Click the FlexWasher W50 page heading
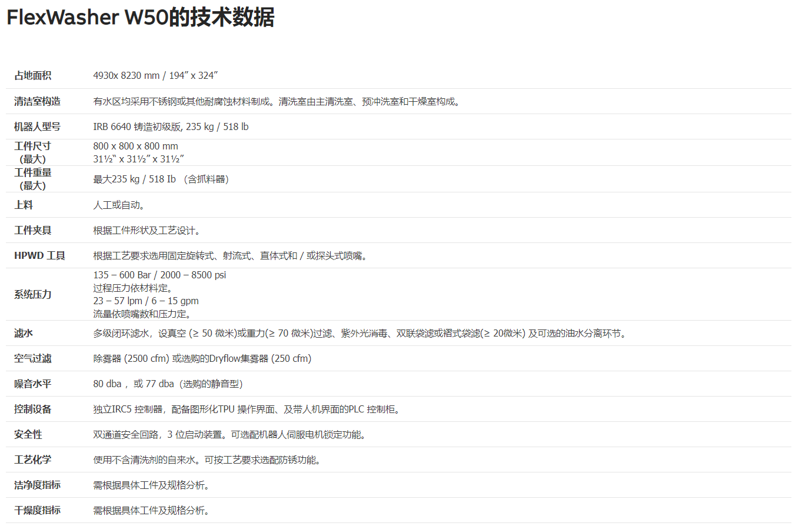The image size is (812, 526). 140,17
